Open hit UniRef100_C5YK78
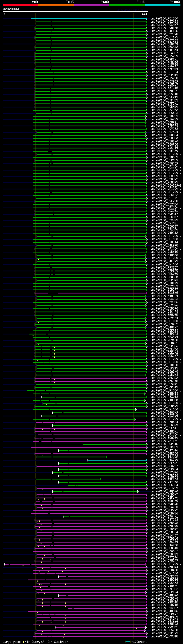The width and height of the screenshot is (183, 644). click(x=164, y=34)
